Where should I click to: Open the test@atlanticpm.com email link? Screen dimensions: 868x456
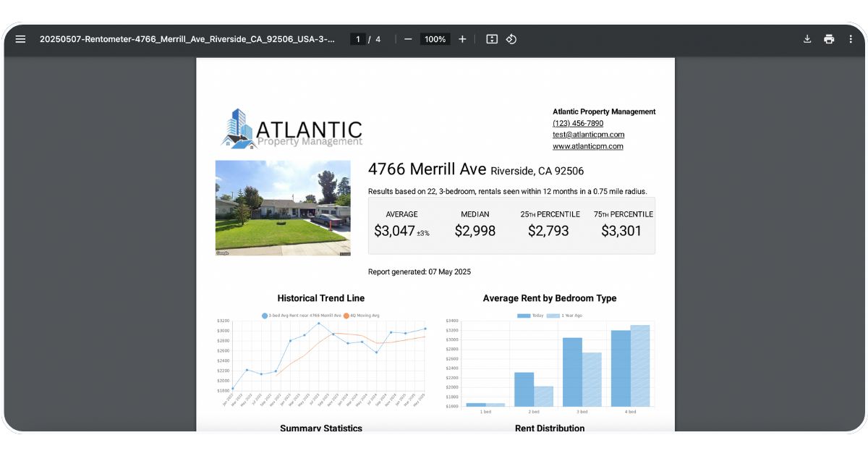588,135
